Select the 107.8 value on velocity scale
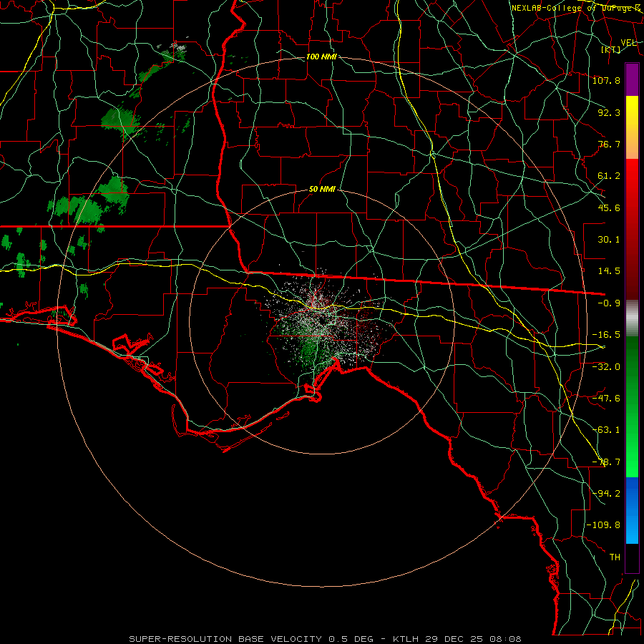Image resolution: width=644 pixels, height=644 pixels. 606,80
